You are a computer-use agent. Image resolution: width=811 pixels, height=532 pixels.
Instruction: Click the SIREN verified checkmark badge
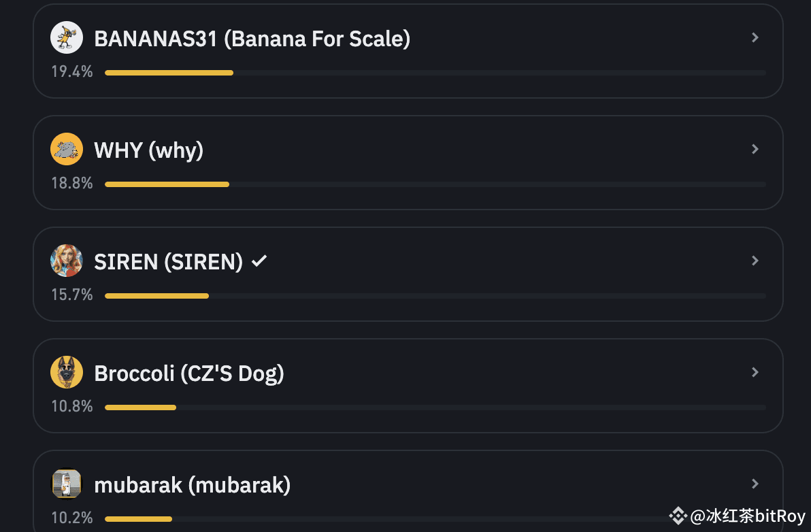pos(259,261)
